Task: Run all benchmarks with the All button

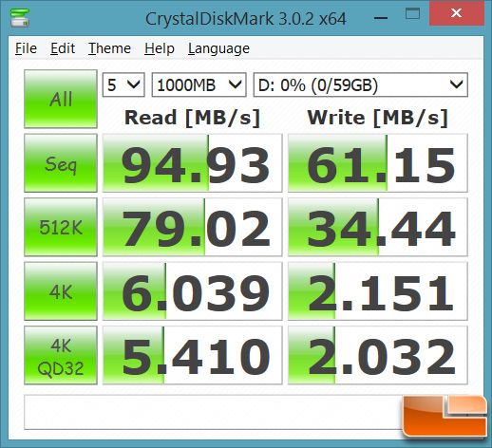Action: (x=61, y=99)
